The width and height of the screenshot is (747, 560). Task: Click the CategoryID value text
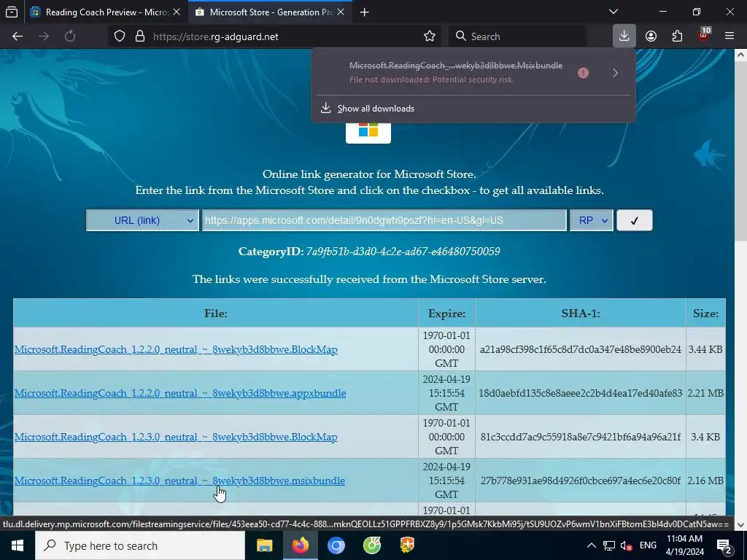click(x=403, y=251)
